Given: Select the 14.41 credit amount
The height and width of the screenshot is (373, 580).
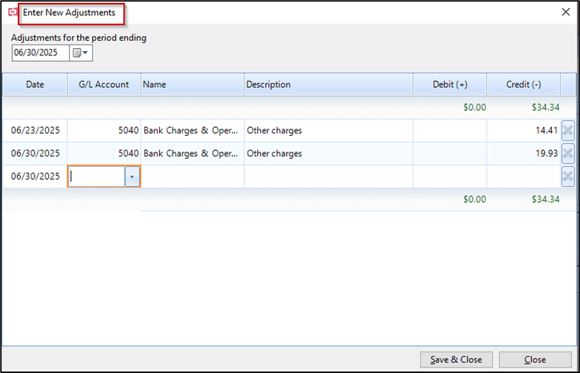Looking at the screenshot, I should click(523, 130).
